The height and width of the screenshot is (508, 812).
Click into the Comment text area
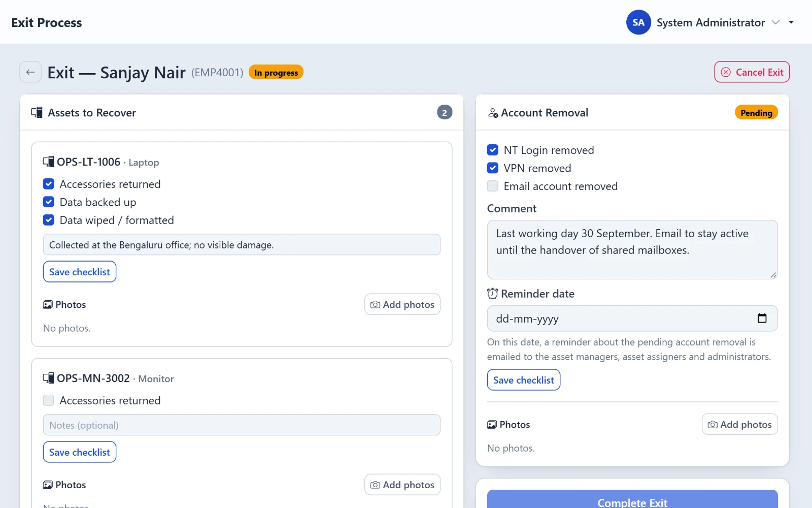pyautogui.click(x=632, y=249)
